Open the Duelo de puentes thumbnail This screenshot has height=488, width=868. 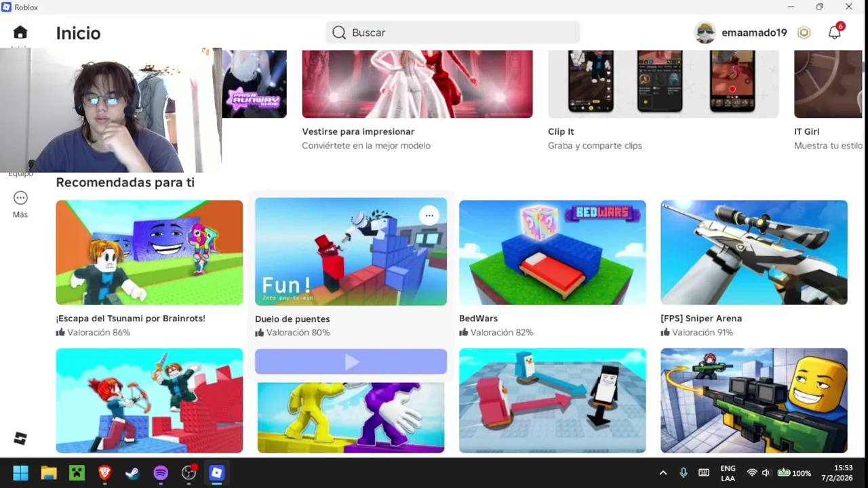pyautogui.click(x=351, y=251)
